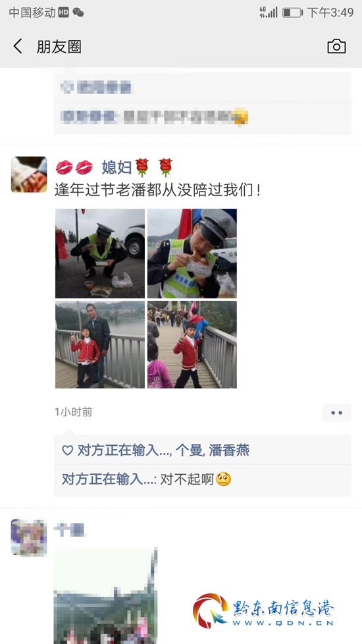The image size is (362, 644).
Task: Open the two-dot comment menu button
Action: click(336, 413)
